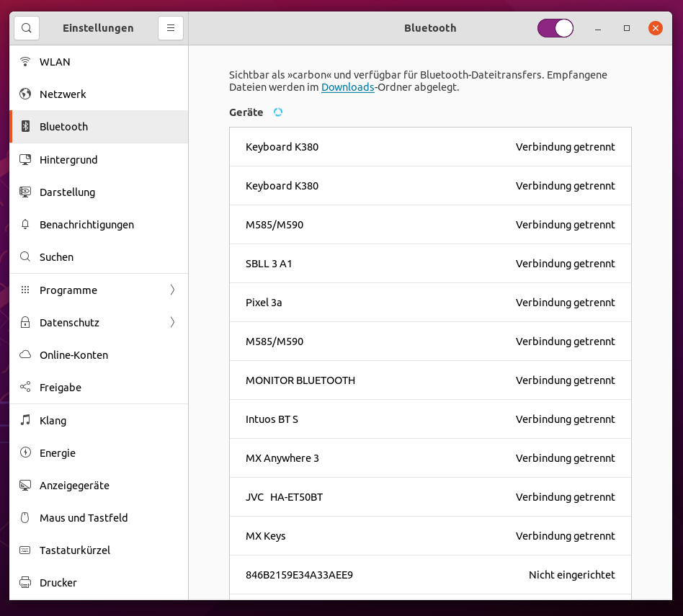Select the MX Keys keyboard entry
Viewport: 683px width, 616px height.
coord(430,535)
